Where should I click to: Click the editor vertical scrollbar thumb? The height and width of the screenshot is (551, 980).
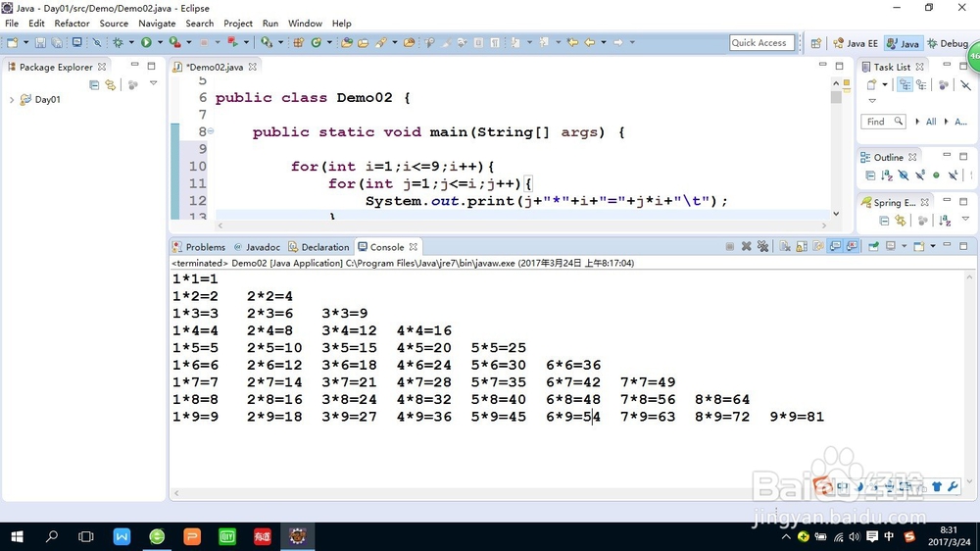click(836, 97)
